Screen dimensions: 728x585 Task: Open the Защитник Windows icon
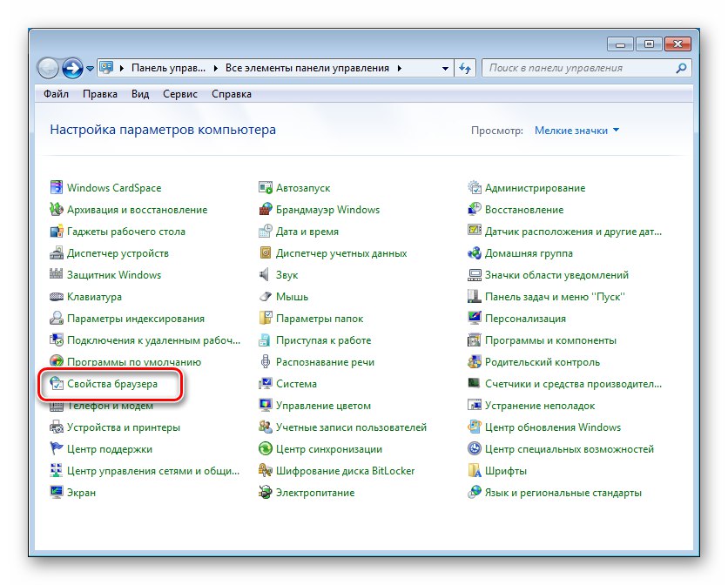(x=57, y=274)
